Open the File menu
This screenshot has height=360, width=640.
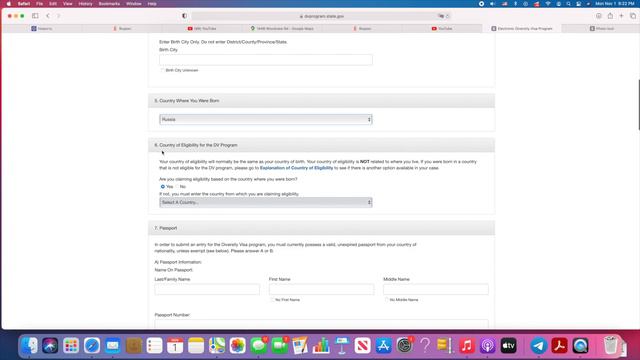point(39,4)
